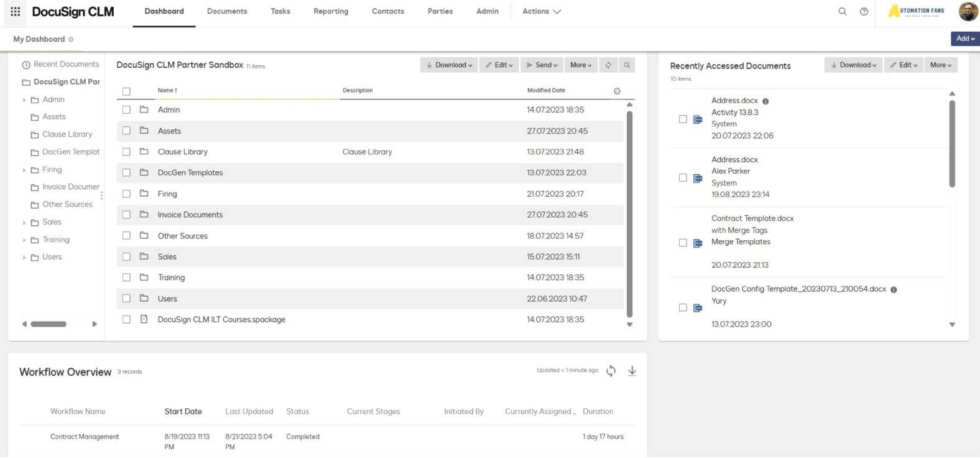Open Edit dropdown in Recently Accessed Documents
This screenshot has height=458, width=980.
tap(904, 65)
